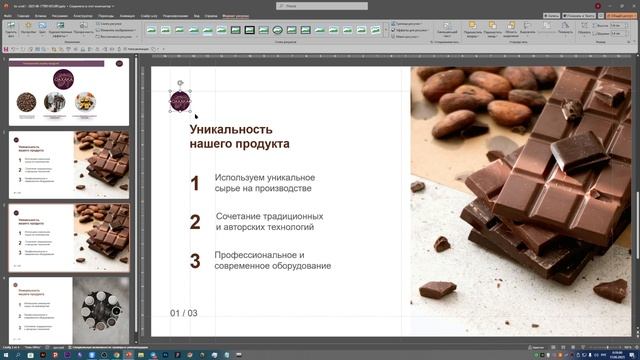
Task: Open the comments pane icon
Action: pos(601,16)
